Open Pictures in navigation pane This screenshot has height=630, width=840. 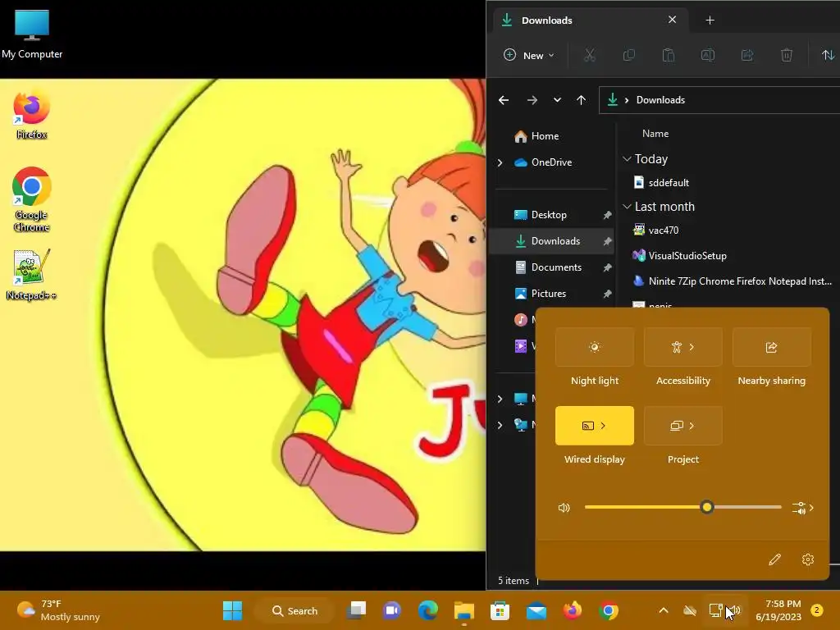[551, 294]
